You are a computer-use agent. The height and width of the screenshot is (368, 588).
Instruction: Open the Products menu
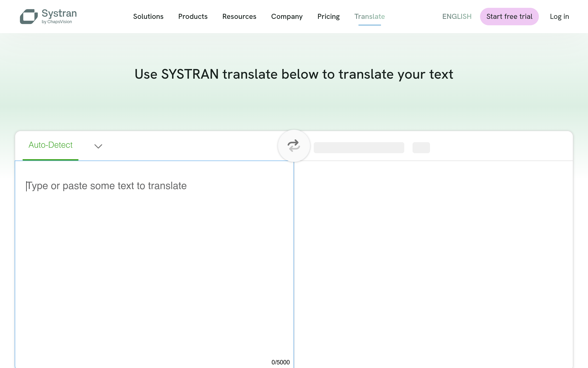click(193, 16)
